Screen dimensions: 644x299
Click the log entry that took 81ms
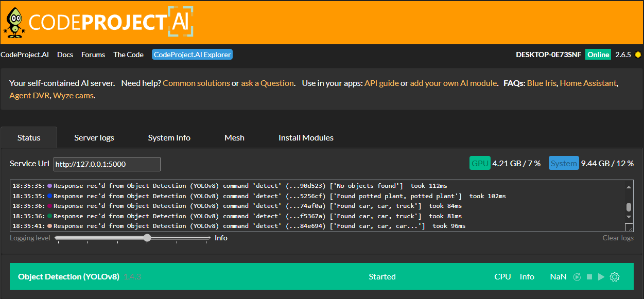[237, 216]
